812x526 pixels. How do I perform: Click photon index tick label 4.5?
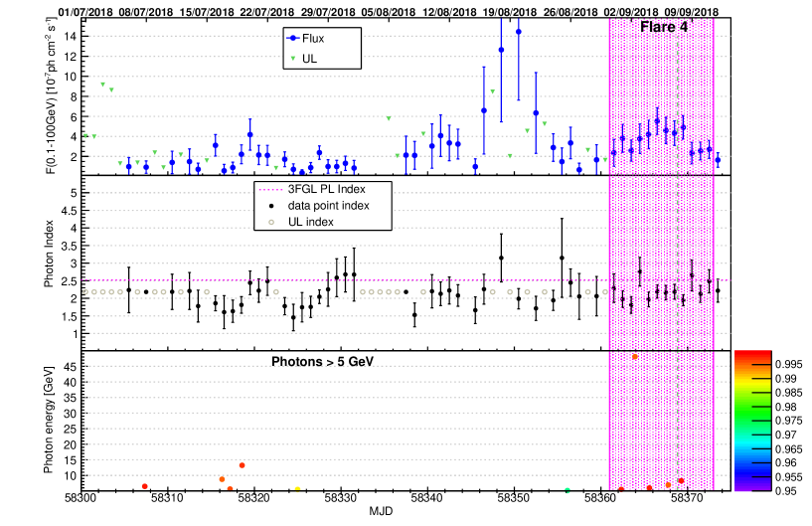[70, 211]
